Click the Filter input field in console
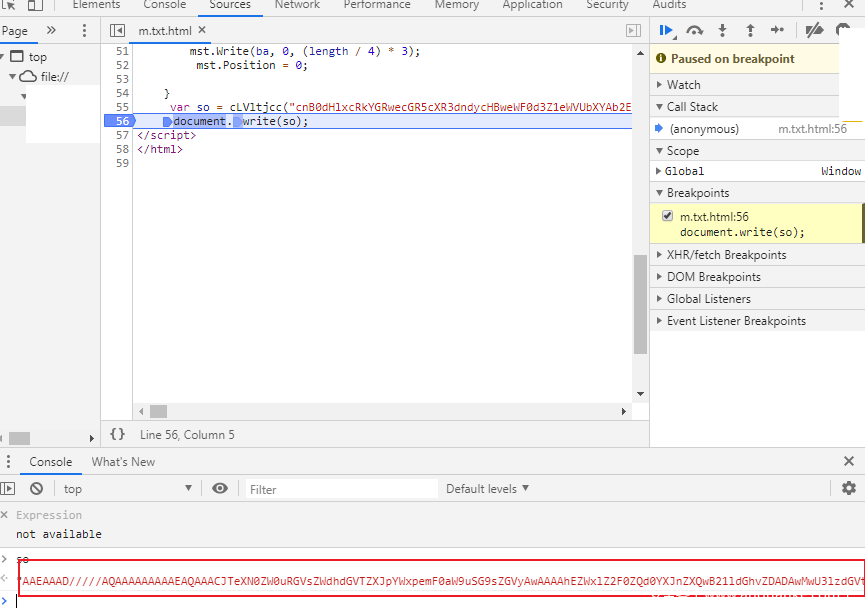Image resolution: width=865 pixels, height=613 pixels. point(341,489)
